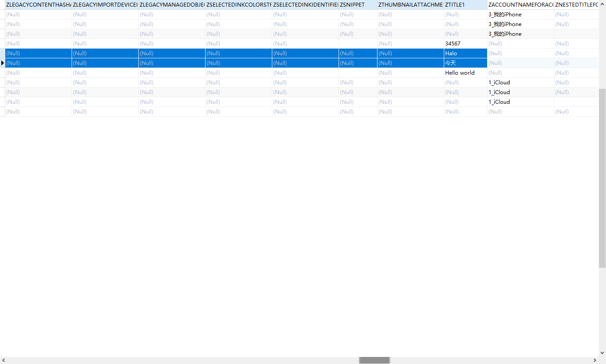Click the ZNESTEDTITLEFO column header

click(576, 5)
